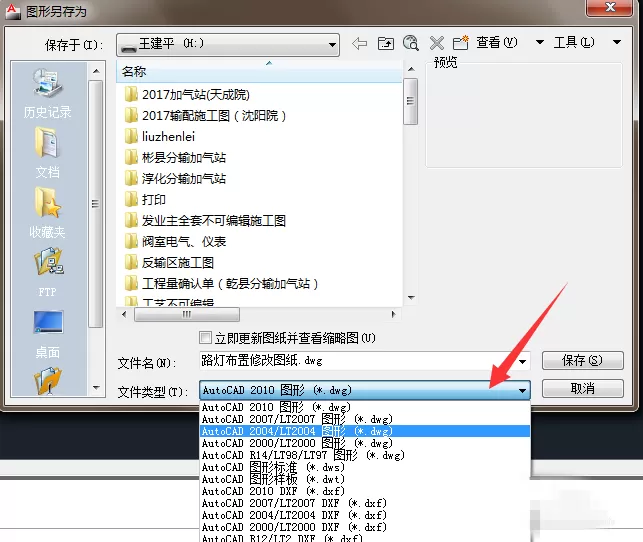Click folder icon of 2017加气站(天成院)

coord(131,94)
